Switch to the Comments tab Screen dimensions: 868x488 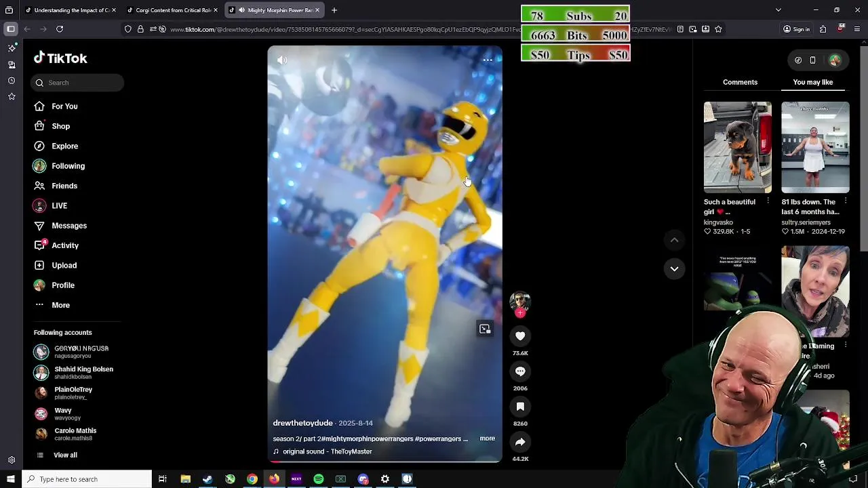click(740, 82)
